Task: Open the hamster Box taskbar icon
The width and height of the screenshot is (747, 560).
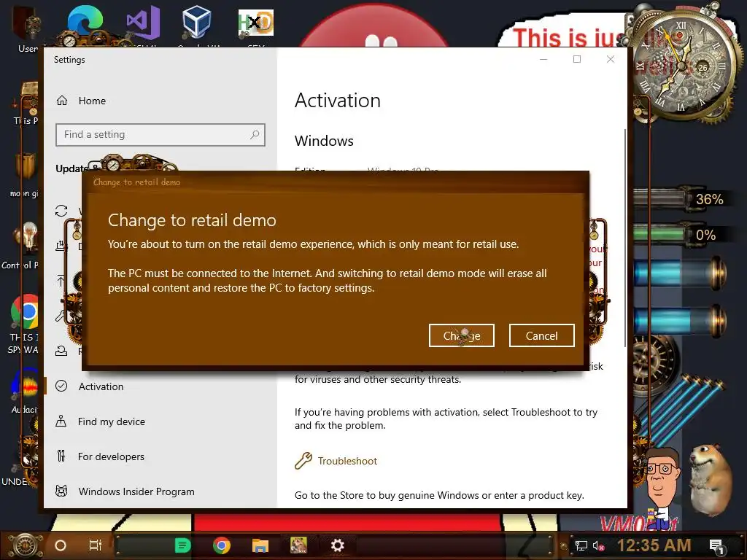Action: [298, 545]
